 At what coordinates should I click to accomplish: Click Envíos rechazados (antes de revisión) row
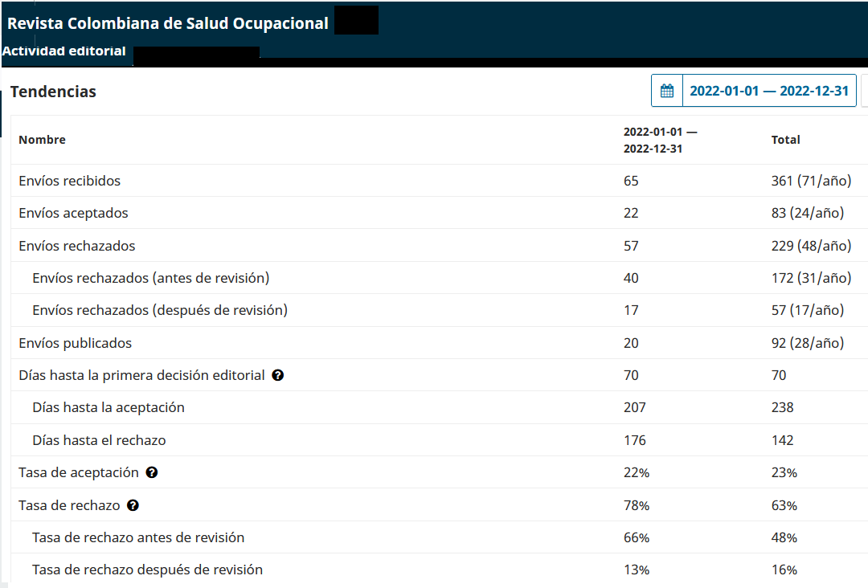pos(150,278)
